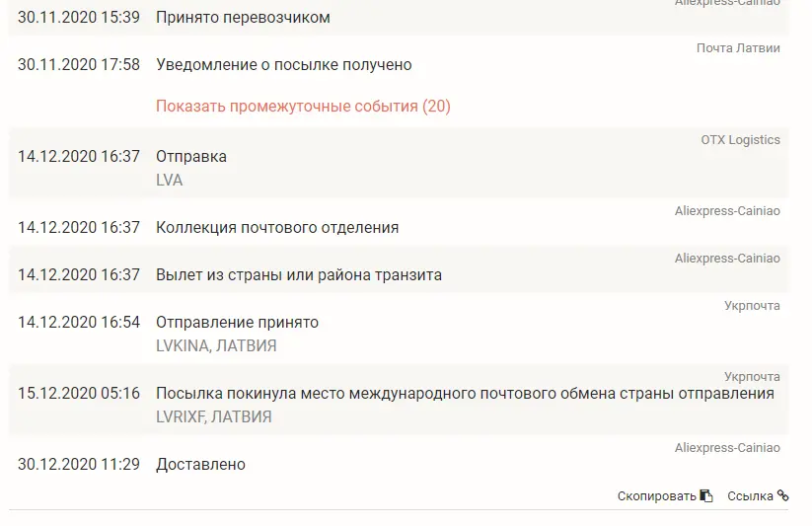Select the Доставлено status row

pyautogui.click(x=399, y=458)
